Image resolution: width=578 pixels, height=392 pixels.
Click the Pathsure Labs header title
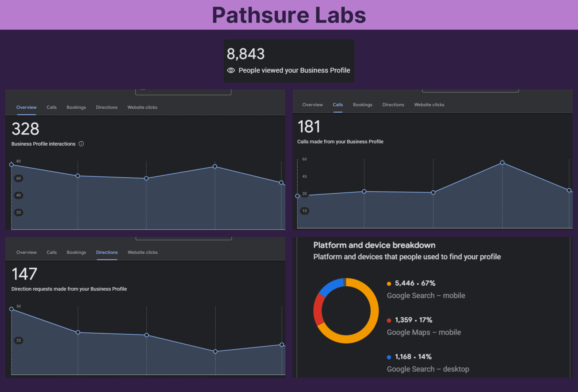(289, 15)
